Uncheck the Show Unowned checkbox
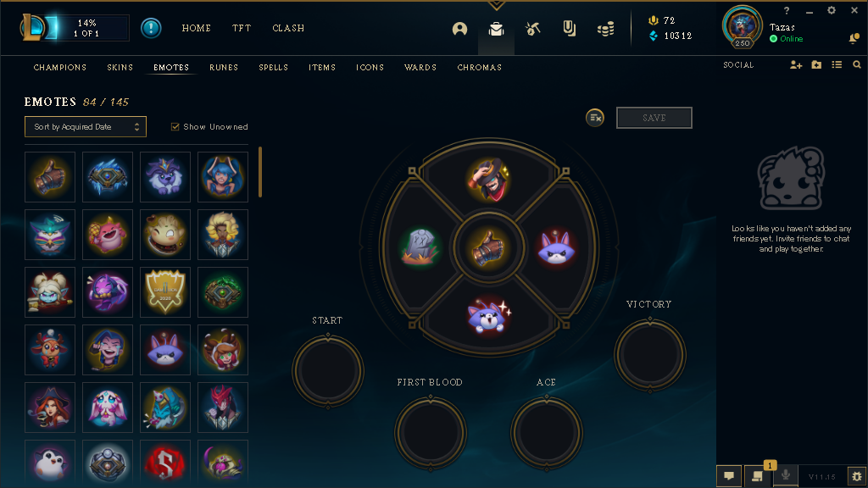 175,127
